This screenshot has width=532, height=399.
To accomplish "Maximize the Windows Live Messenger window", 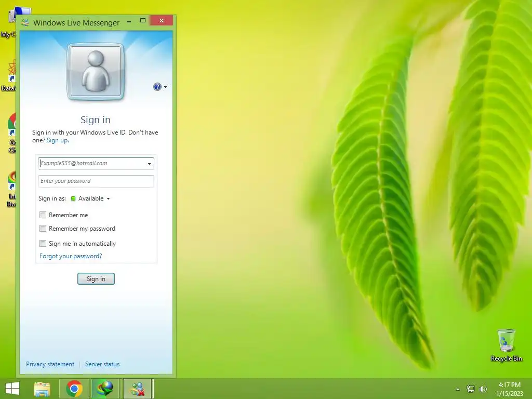I will [x=143, y=21].
